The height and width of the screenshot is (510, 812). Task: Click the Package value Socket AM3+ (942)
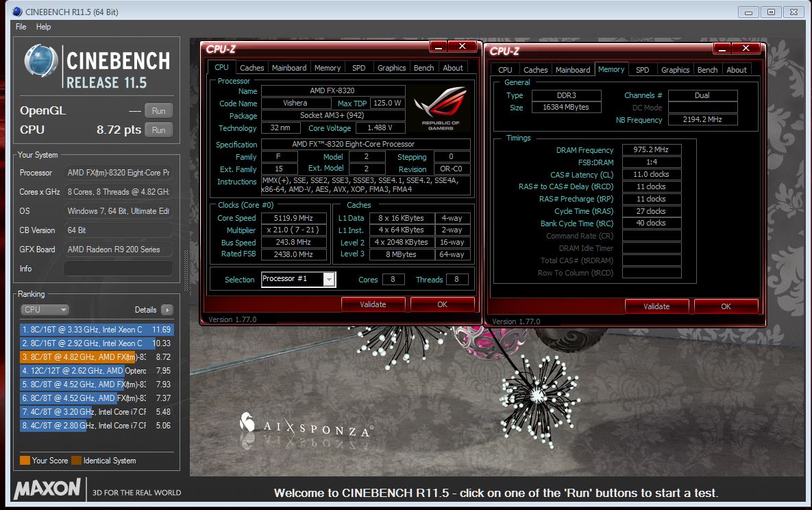[x=332, y=116]
